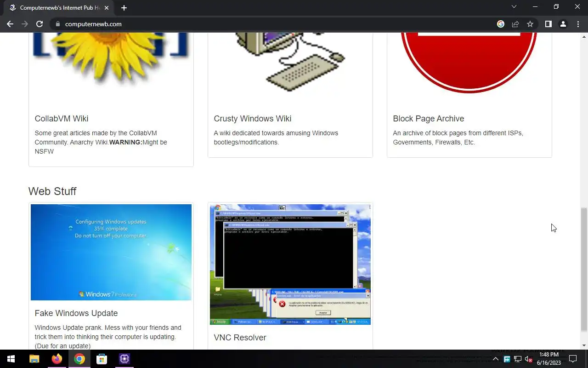The width and height of the screenshot is (588, 368).
Task: Share this page using the share icon
Action: [515, 24]
